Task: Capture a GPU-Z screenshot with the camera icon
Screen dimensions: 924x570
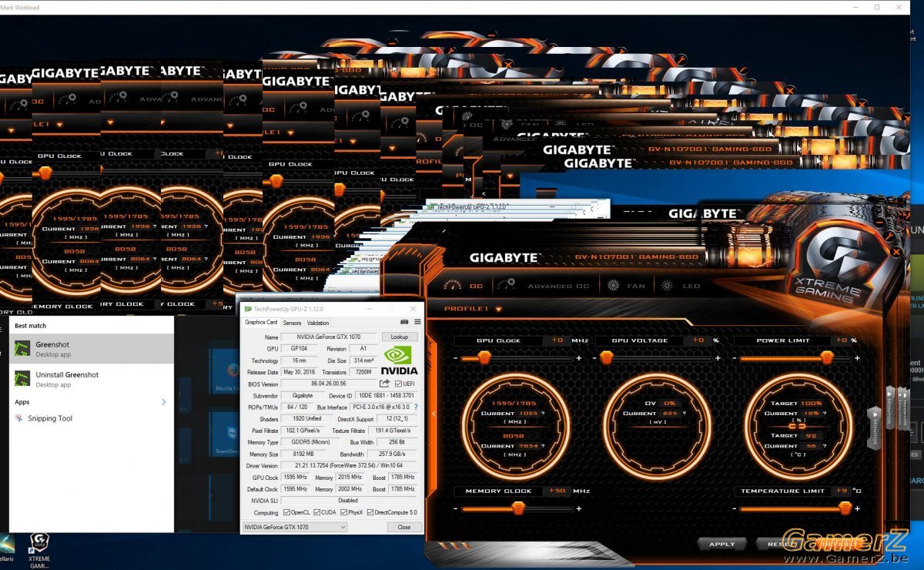Action: coord(404,322)
